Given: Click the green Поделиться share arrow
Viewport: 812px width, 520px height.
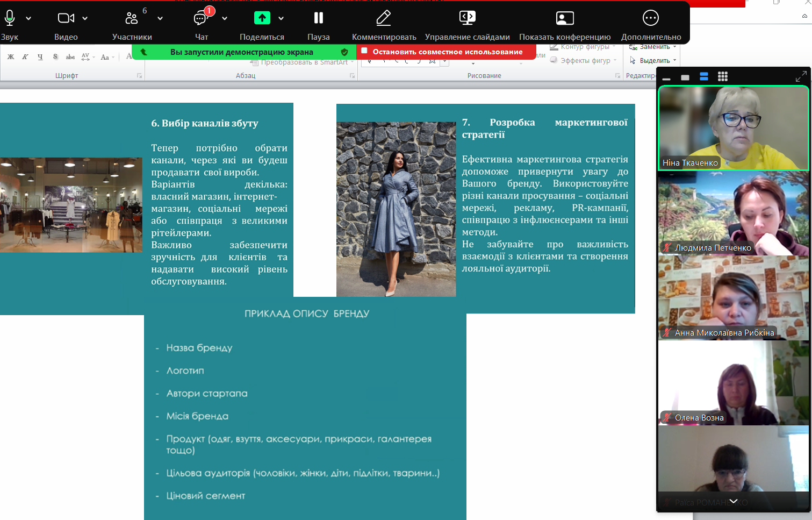Looking at the screenshot, I should click(x=262, y=18).
